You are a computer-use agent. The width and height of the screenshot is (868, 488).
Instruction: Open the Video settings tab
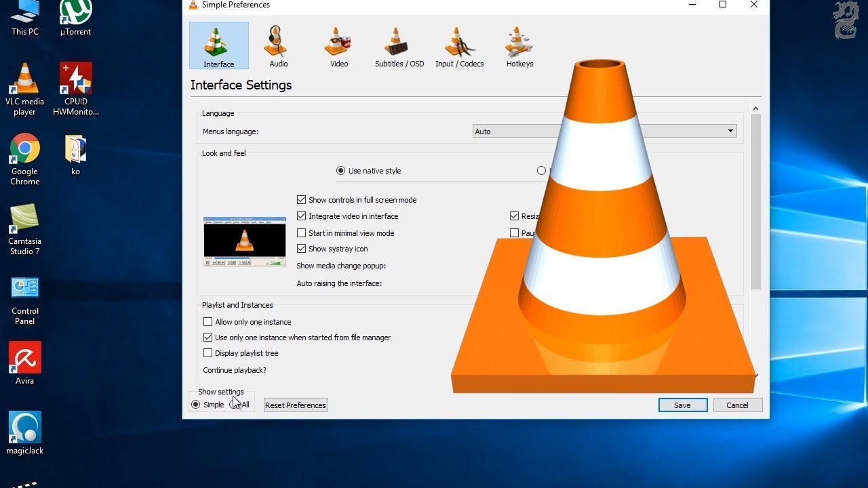click(x=339, y=45)
